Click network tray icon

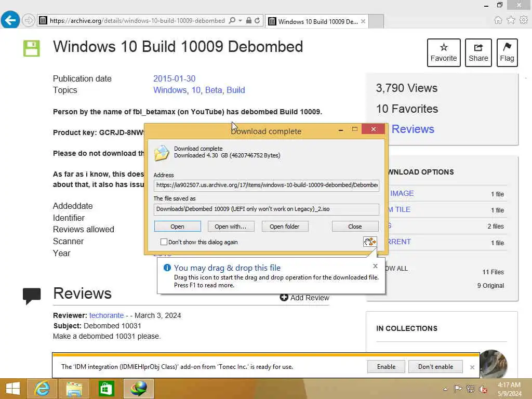point(470,389)
